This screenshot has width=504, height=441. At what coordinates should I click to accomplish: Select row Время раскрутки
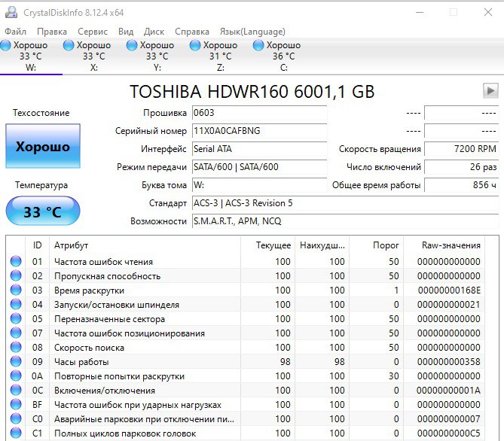pyautogui.click(x=246, y=290)
